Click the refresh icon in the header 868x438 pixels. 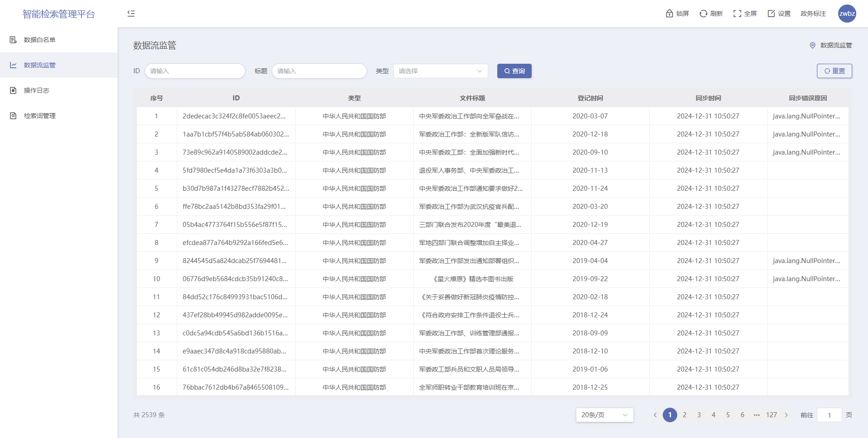pyautogui.click(x=703, y=14)
